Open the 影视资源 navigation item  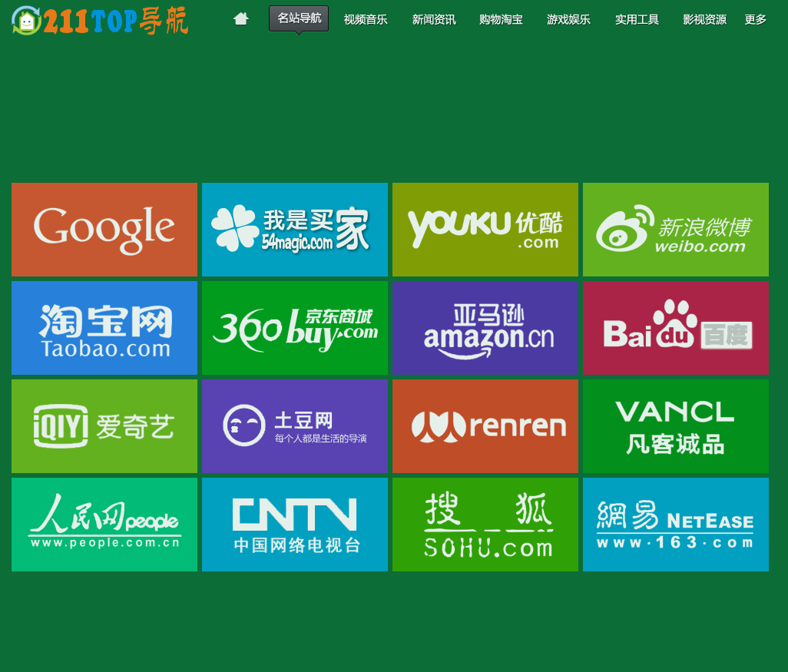(704, 20)
